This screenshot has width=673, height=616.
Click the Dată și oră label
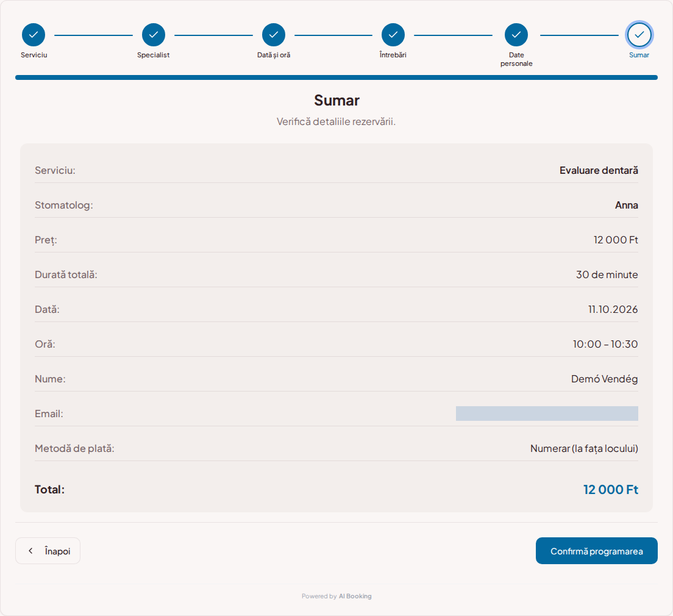(x=273, y=55)
